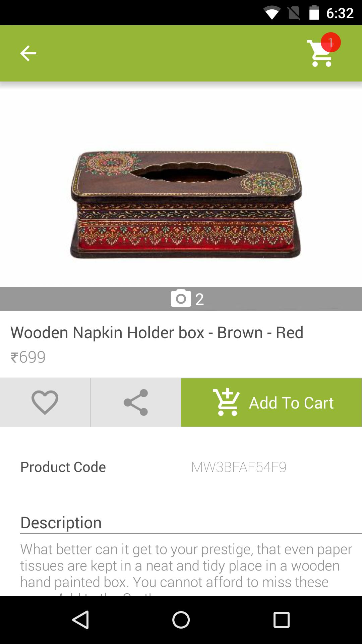Tap the Description section heading
This screenshot has width=362, height=644.
61,523
